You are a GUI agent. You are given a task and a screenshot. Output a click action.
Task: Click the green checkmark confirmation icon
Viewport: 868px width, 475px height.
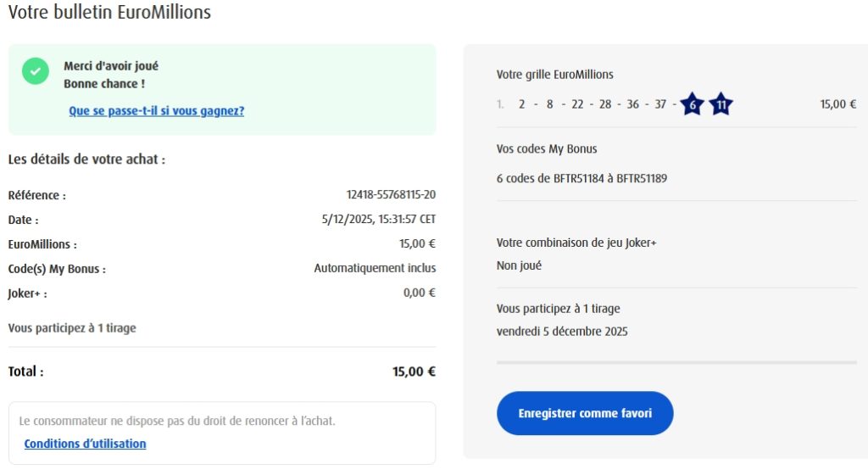35,72
